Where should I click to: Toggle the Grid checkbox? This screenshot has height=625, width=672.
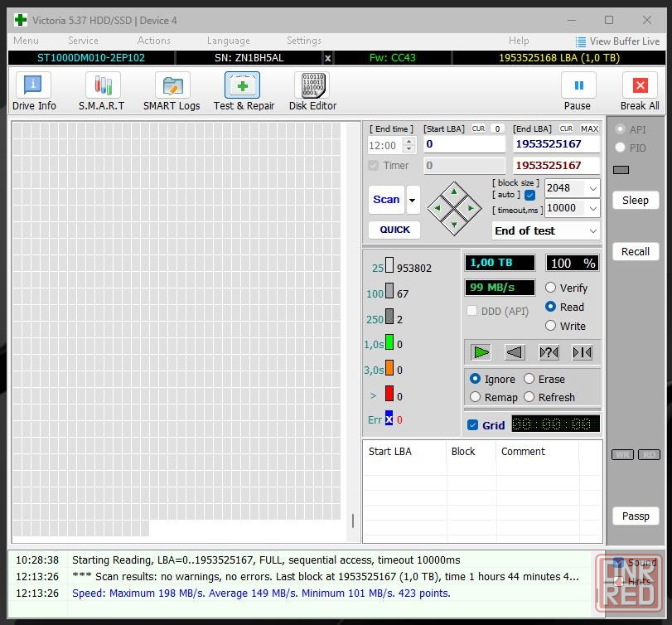pyautogui.click(x=473, y=425)
